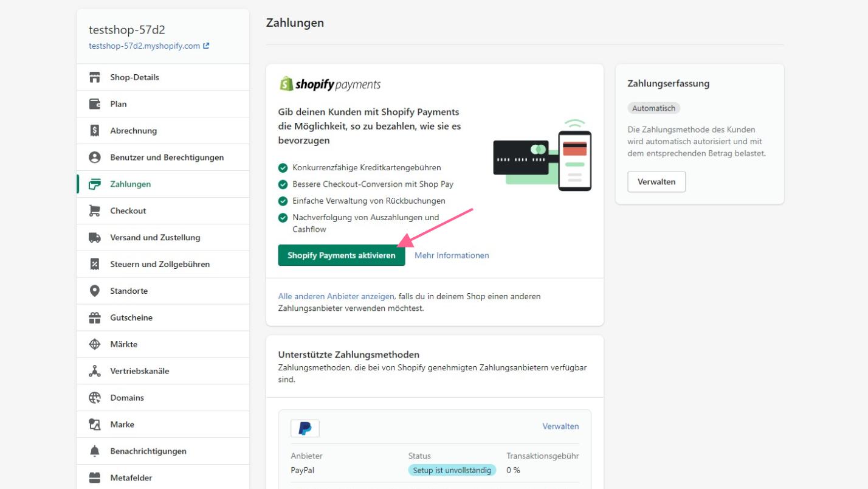Click Verwalten link in PayPal card
This screenshot has height=489, width=868.
(560, 426)
